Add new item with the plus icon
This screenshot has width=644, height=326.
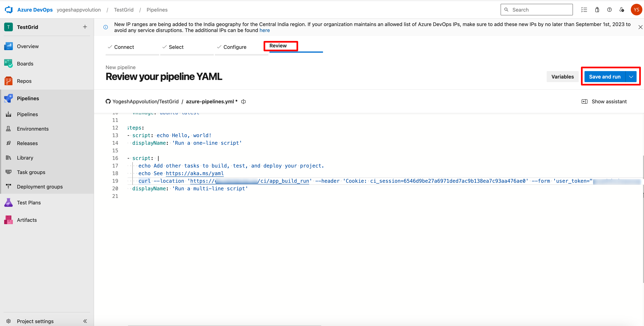85,27
